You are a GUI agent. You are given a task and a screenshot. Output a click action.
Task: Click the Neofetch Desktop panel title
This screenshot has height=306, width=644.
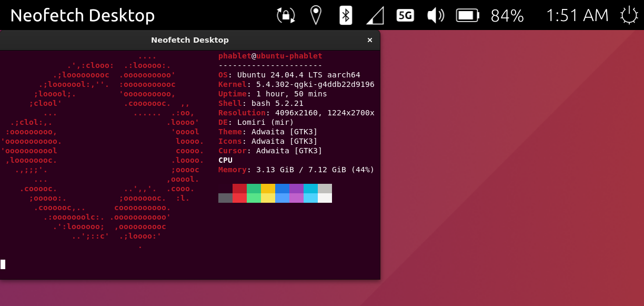[x=82, y=16]
